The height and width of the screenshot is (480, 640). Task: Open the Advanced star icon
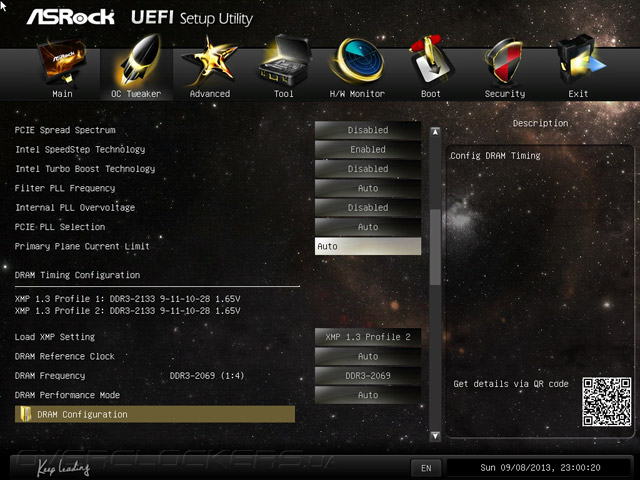(x=210, y=61)
